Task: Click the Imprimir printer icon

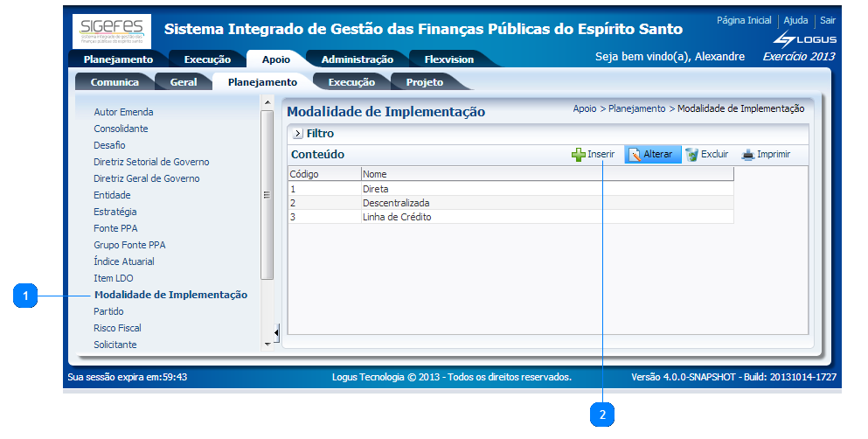Action: [x=747, y=155]
